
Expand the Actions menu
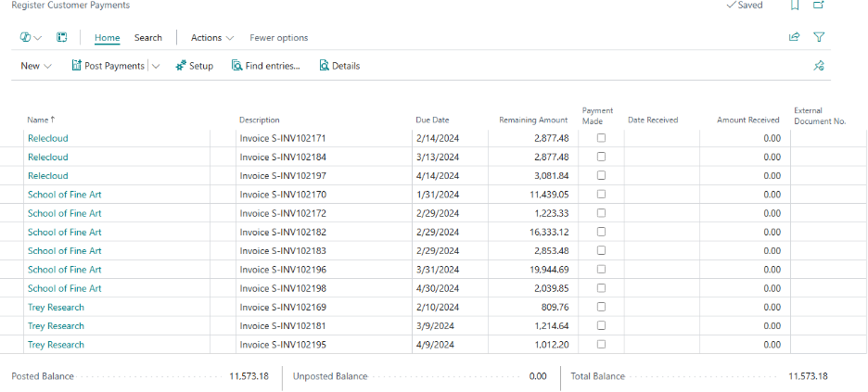(212, 38)
